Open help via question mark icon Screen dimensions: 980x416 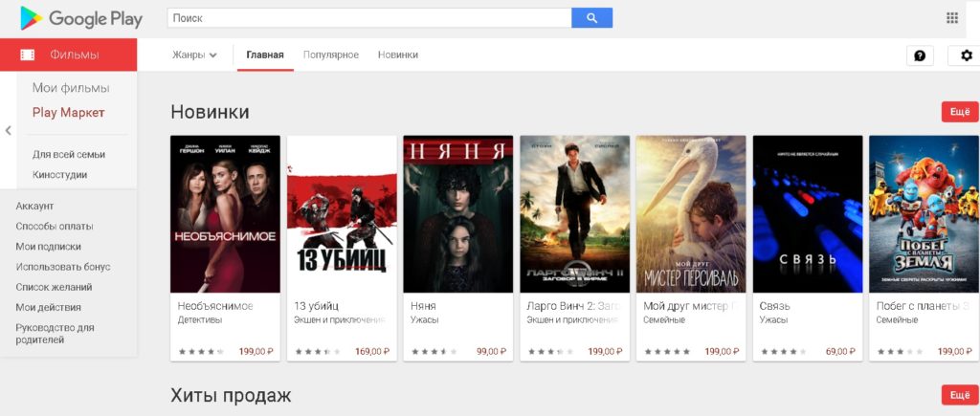pos(920,55)
